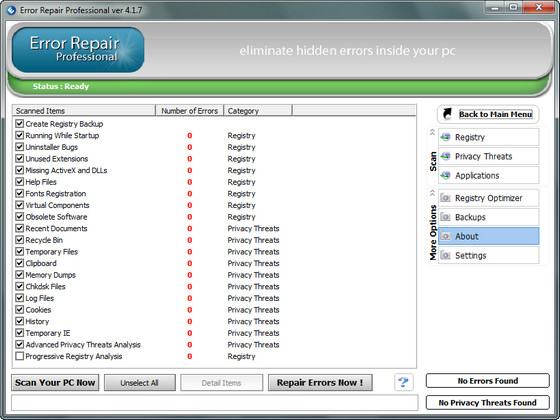Sort by the Category column header
Image resolution: width=560 pixels, height=420 pixels.
tap(258, 111)
